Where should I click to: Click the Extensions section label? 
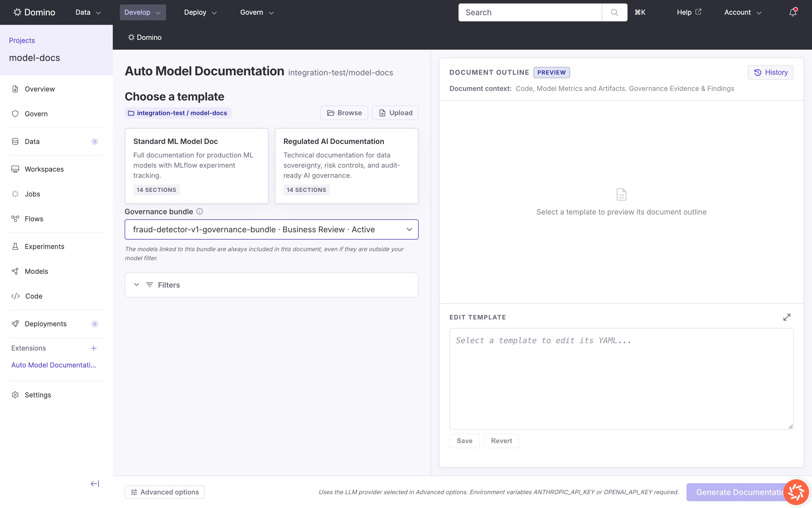point(28,348)
